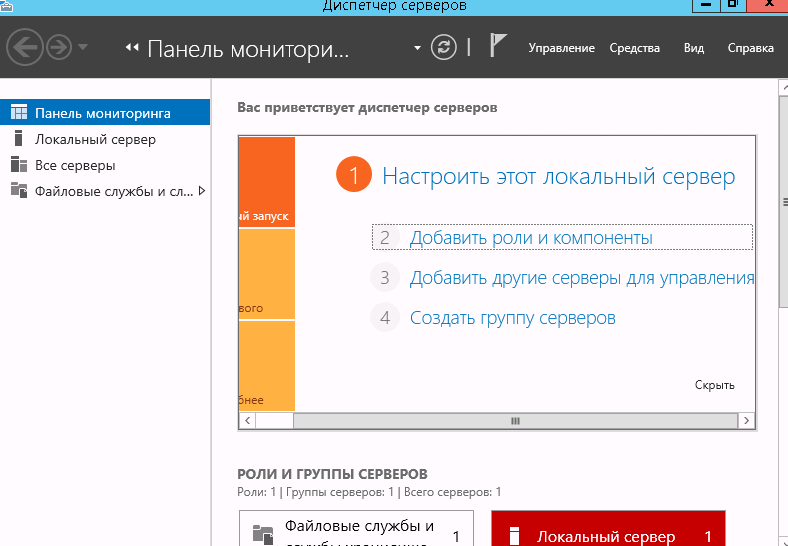Viewport: 788px width, 546px height.
Task: Click the Все серверы sidebar icon
Action: point(18,165)
